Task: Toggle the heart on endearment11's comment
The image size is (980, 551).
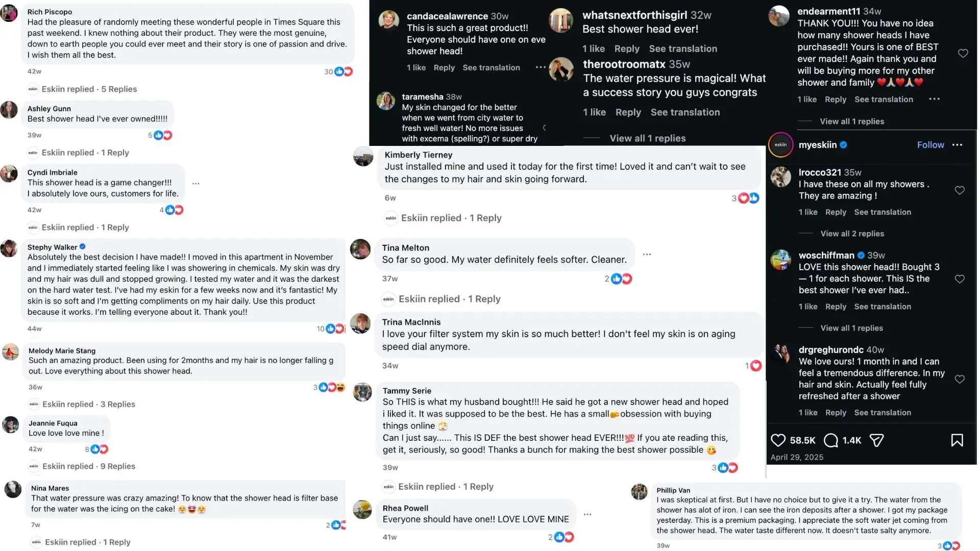Action: click(x=963, y=53)
